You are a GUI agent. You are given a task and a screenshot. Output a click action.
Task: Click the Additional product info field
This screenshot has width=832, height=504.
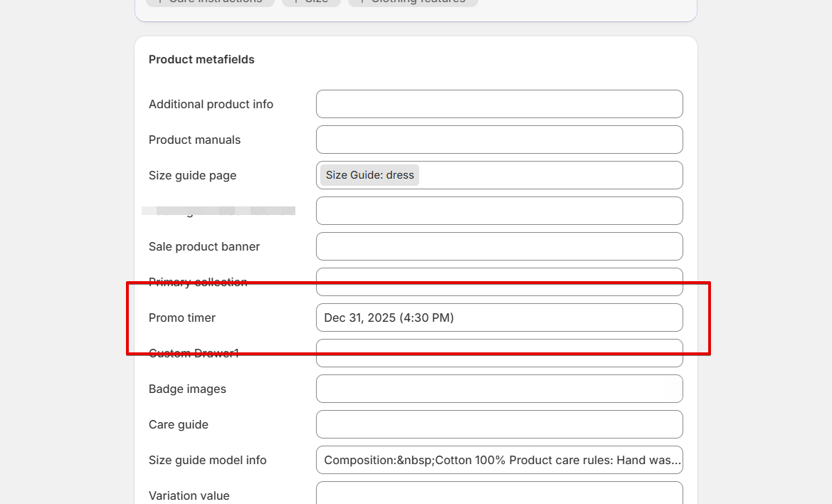click(500, 104)
